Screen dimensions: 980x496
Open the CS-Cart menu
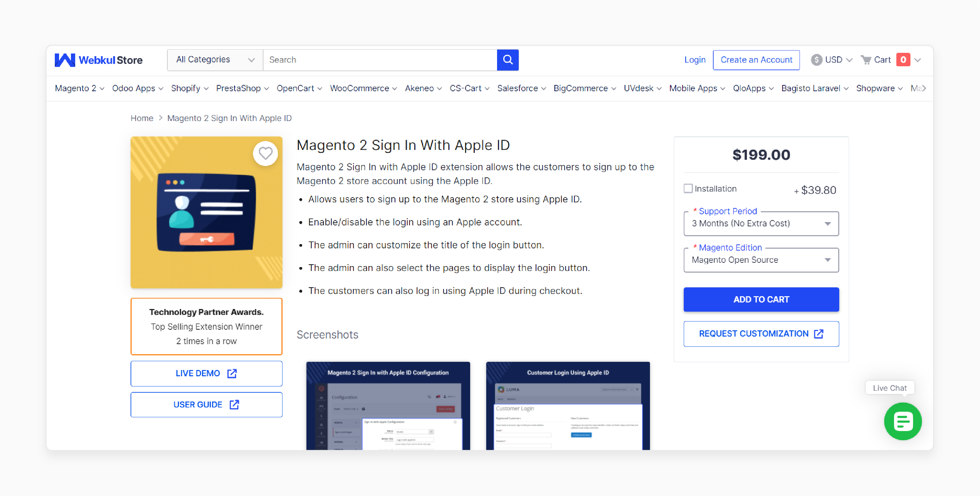(469, 88)
